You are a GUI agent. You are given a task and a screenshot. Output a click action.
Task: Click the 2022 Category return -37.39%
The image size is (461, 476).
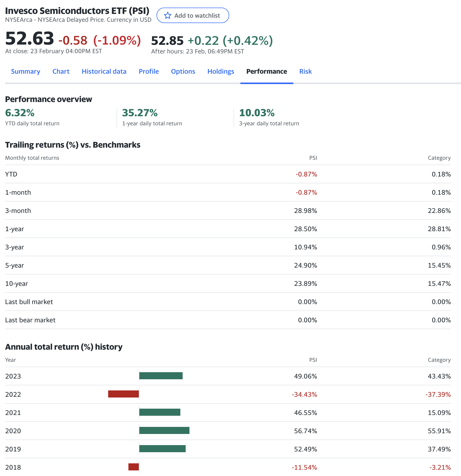438,394
